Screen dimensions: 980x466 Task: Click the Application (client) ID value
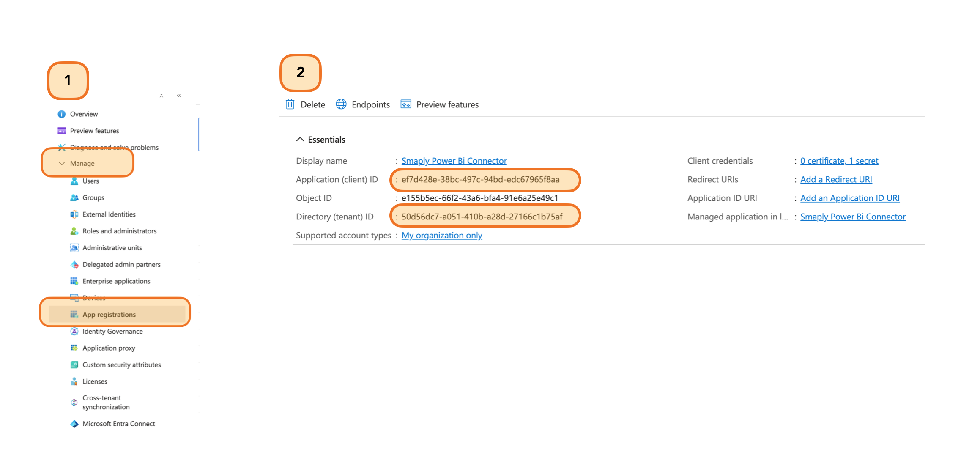[x=480, y=179]
